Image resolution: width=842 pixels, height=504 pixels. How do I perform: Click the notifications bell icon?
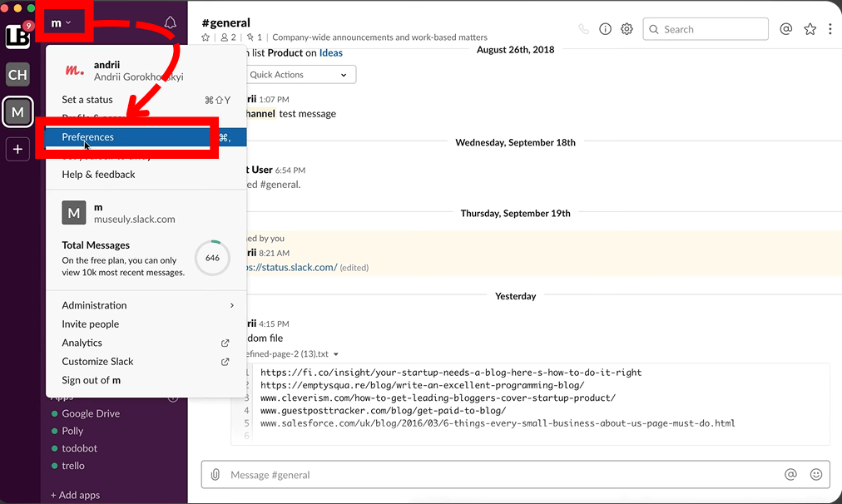point(171,22)
